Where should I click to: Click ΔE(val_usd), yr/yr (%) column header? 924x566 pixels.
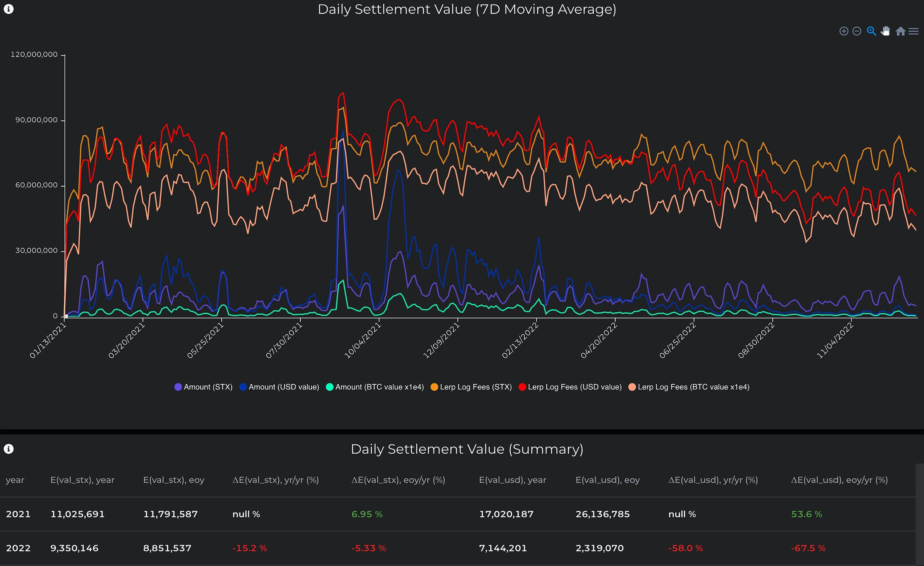[x=713, y=480]
